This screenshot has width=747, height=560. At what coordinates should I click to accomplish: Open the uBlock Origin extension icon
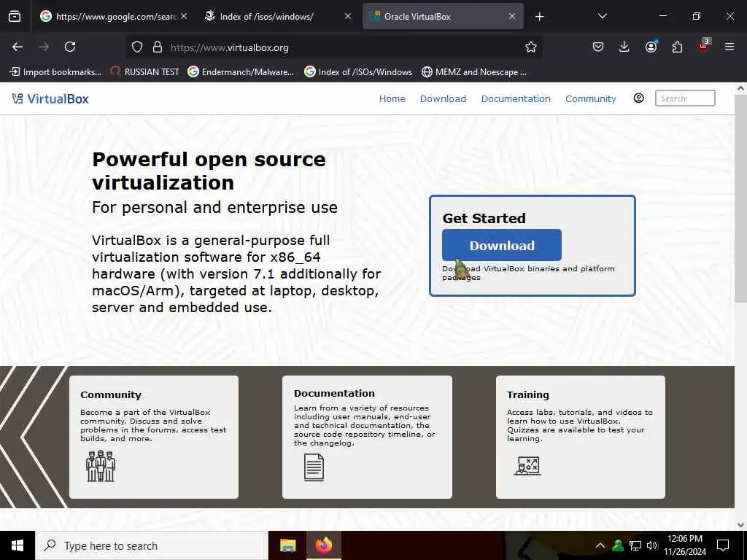704,46
